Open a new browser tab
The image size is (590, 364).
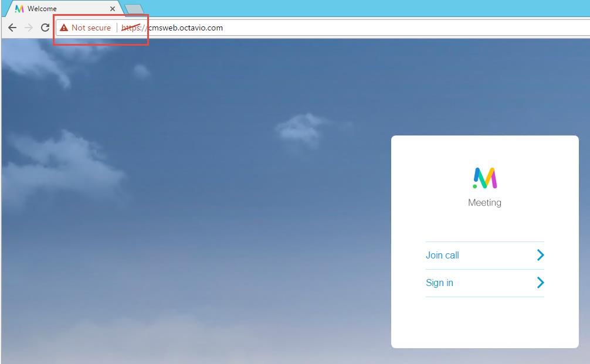coord(134,10)
